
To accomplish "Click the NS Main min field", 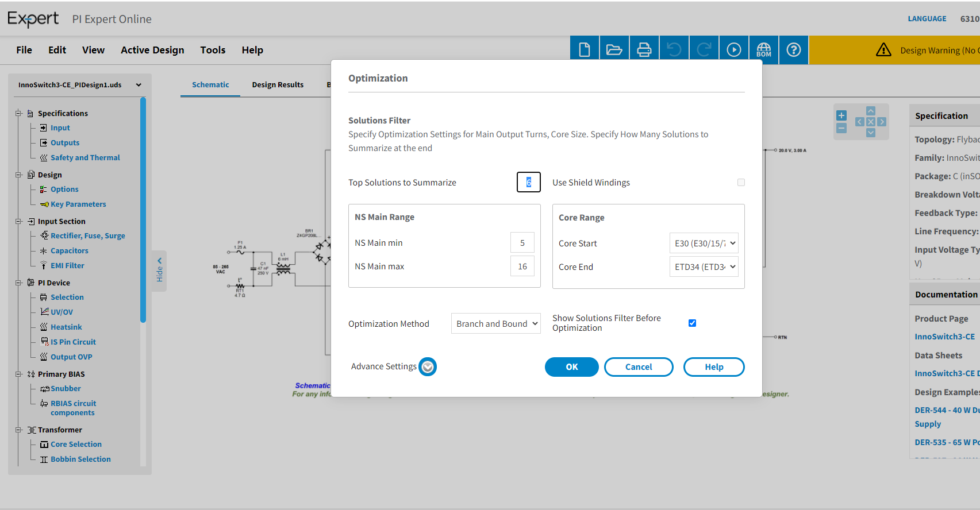I will point(522,242).
